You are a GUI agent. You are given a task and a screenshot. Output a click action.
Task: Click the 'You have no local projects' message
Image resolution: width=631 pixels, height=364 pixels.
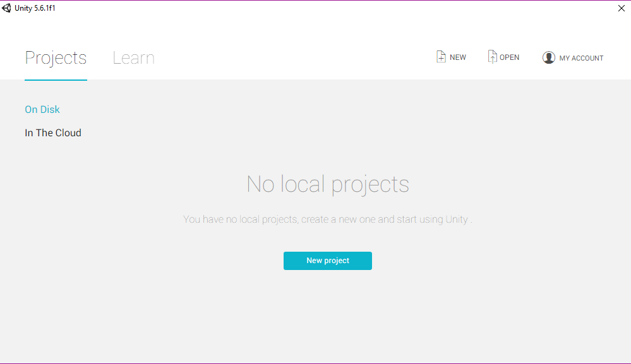(x=328, y=220)
